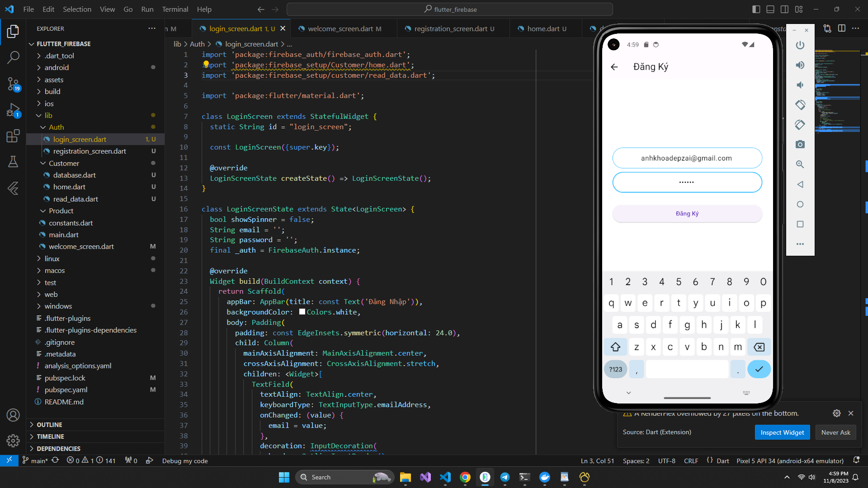Click the email input field in emulator
This screenshot has height=488, width=868.
pyautogui.click(x=687, y=158)
